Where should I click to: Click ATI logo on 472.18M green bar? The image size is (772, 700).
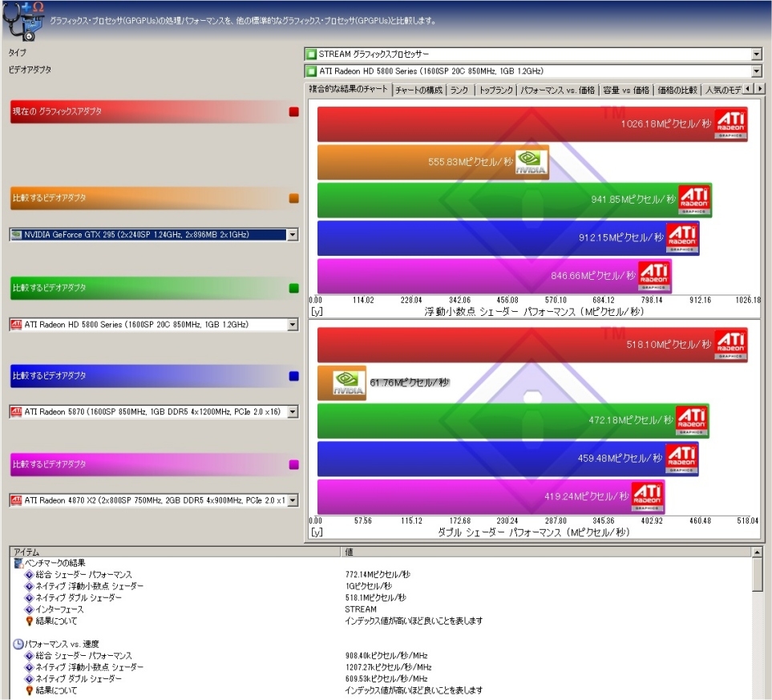(691, 420)
